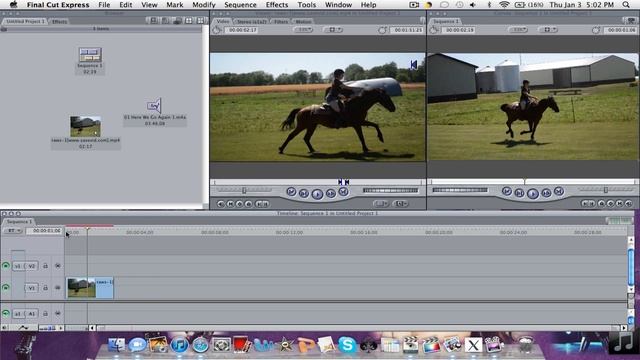The width and height of the screenshot is (640, 360).
Task: Click Play In to Out in Canvas
Action: tap(519, 193)
